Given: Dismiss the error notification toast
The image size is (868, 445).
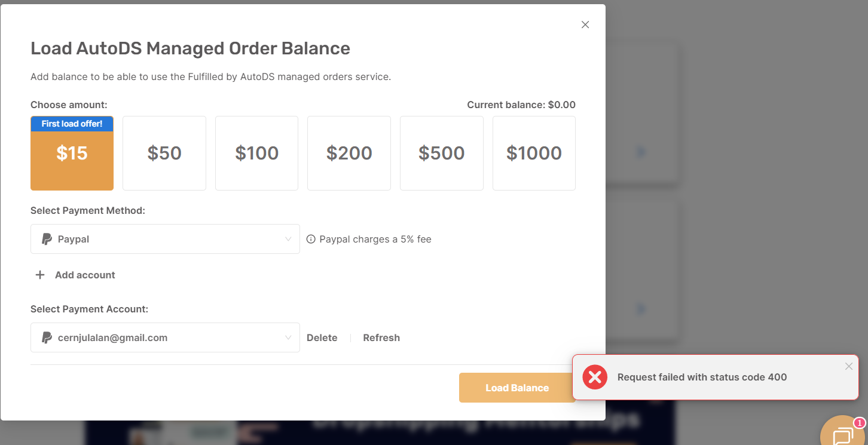Looking at the screenshot, I should click(848, 366).
